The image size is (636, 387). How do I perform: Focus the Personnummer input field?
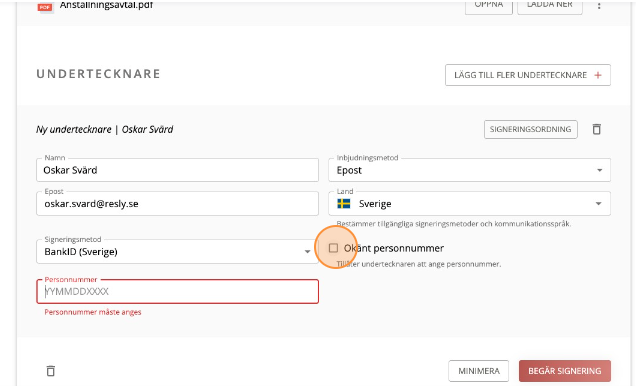(x=177, y=291)
